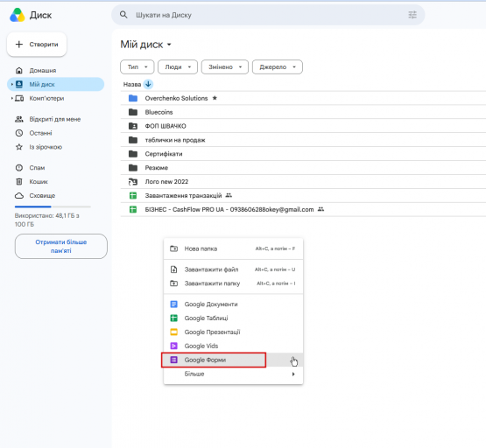This screenshot has height=448, width=486.
Task: Click the Назва column header
Action: tap(132, 84)
